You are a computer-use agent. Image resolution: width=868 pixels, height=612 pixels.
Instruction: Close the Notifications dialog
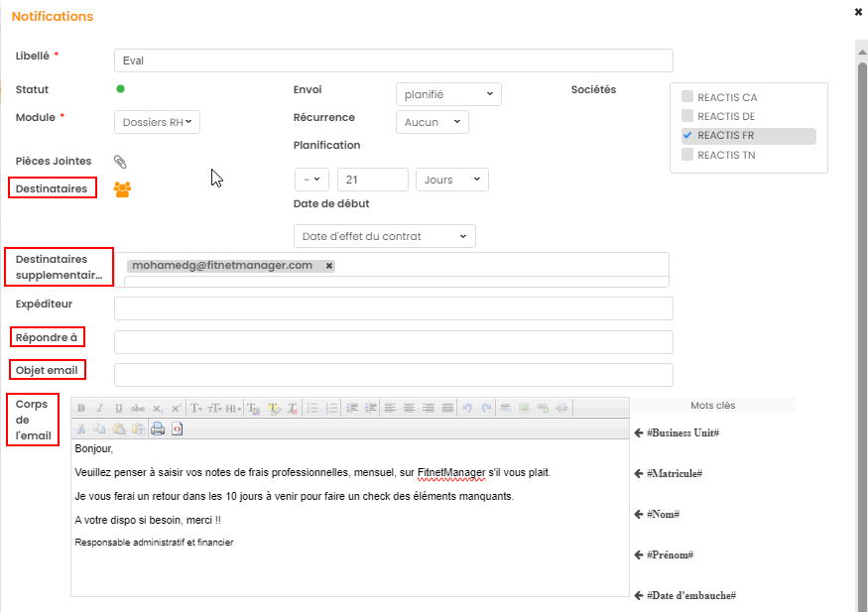coord(858,13)
